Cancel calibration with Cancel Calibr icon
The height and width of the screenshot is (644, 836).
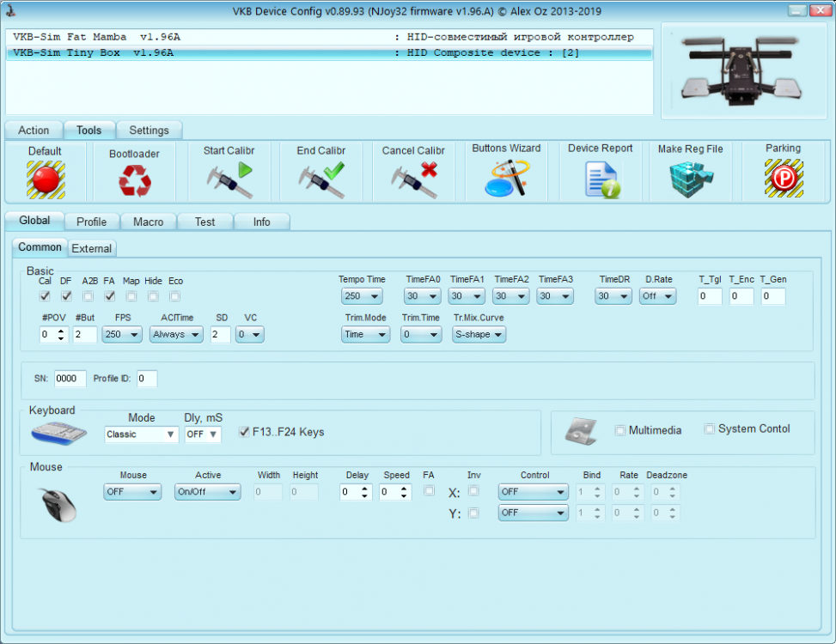tap(413, 179)
